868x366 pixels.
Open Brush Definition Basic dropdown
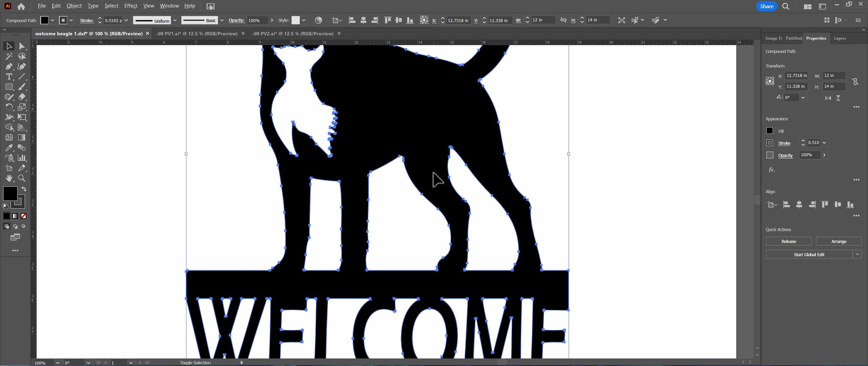tap(222, 20)
